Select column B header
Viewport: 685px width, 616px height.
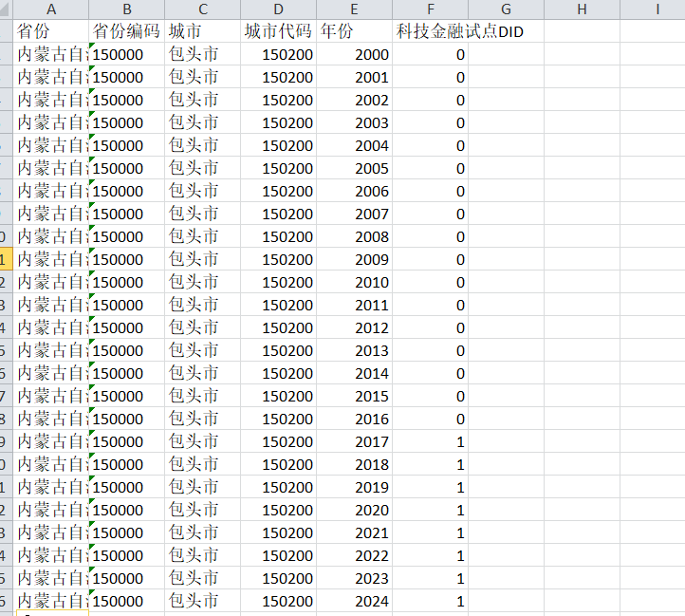pos(127,9)
